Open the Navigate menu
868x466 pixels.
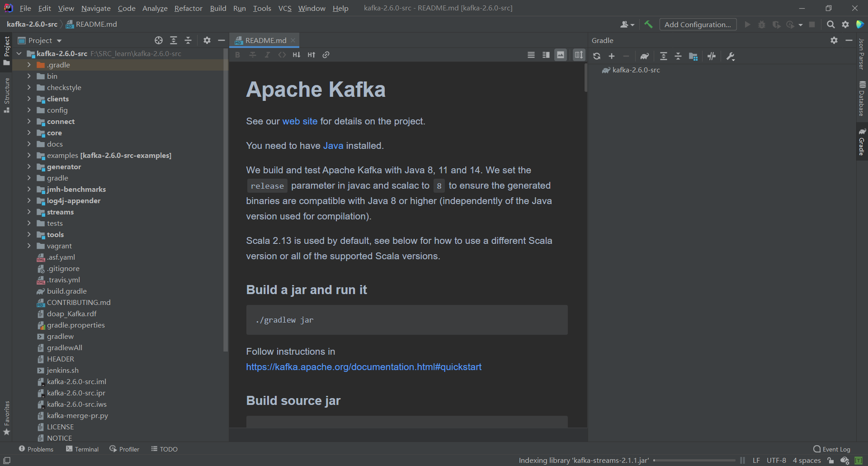(x=96, y=8)
